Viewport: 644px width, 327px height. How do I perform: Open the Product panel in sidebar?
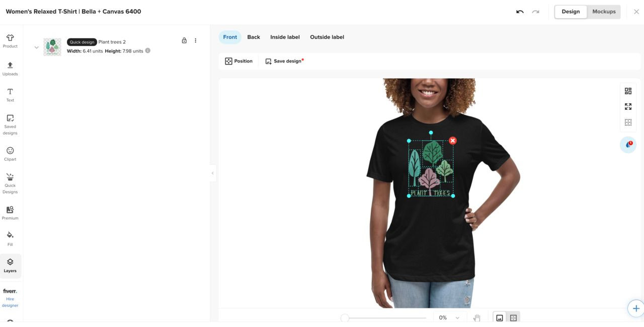click(x=10, y=41)
